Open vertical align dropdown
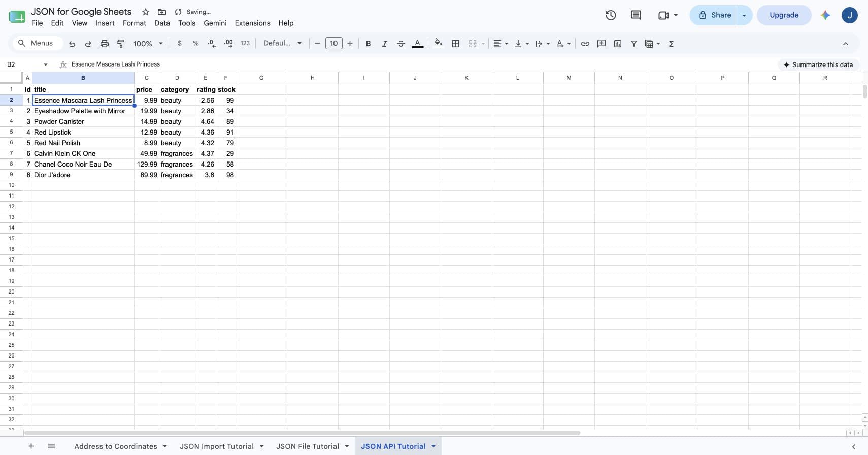This screenshot has width=868, height=455. pyautogui.click(x=522, y=44)
